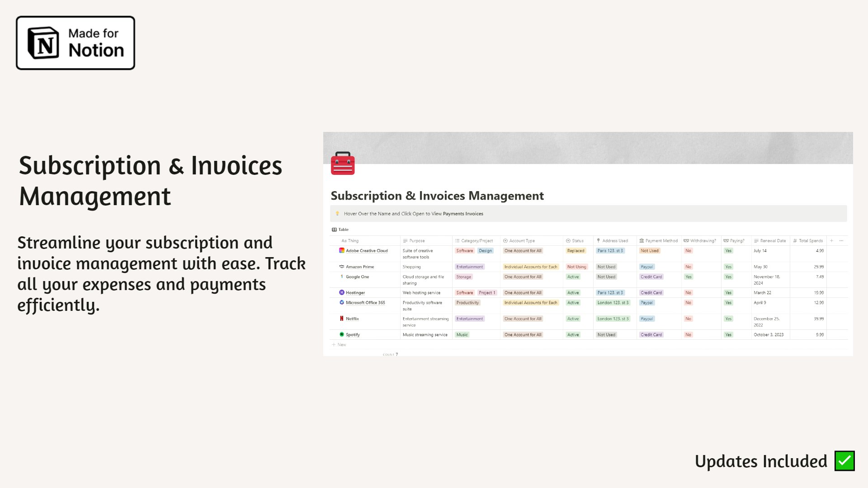
Task: Click the 29.99 total spends value
Action: point(819,267)
